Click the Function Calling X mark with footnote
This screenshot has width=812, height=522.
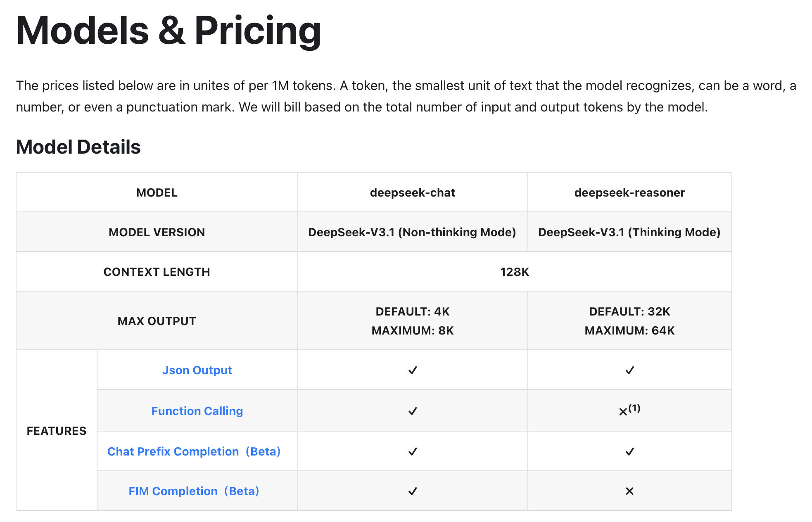[x=629, y=410]
